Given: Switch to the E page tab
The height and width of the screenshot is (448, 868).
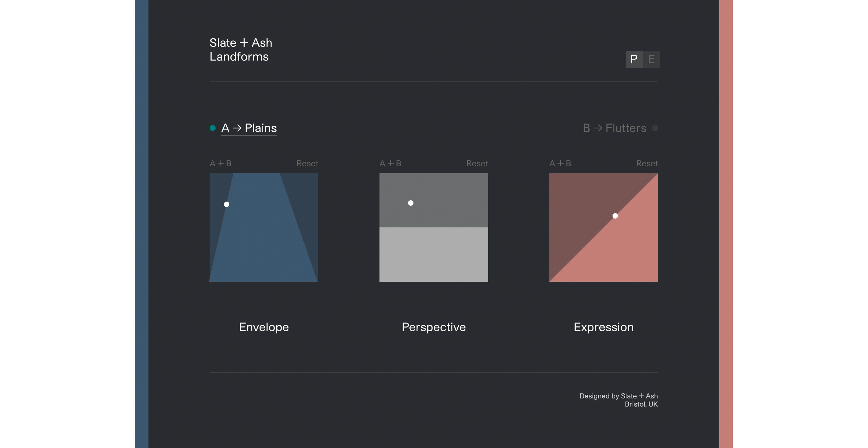Looking at the screenshot, I should [651, 59].
